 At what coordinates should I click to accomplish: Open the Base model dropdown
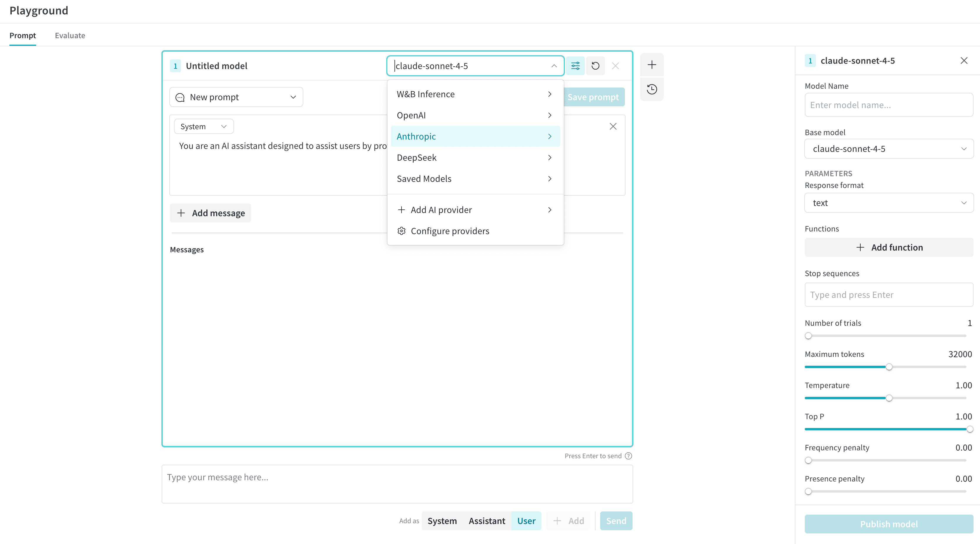coord(889,149)
